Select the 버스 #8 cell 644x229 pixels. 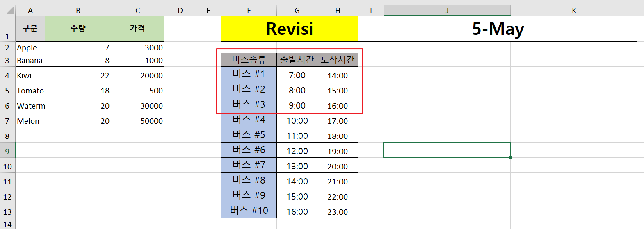pos(249,180)
